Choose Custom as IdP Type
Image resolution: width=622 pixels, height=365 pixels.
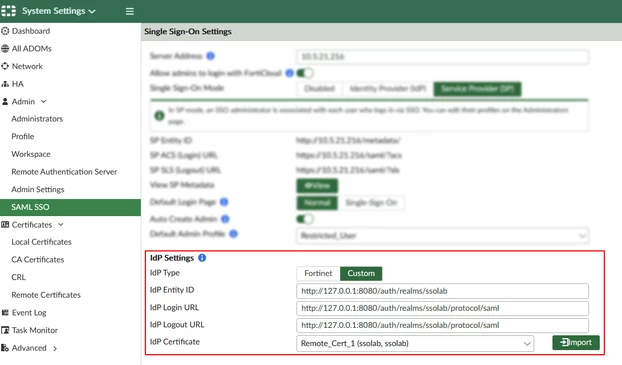coord(361,273)
